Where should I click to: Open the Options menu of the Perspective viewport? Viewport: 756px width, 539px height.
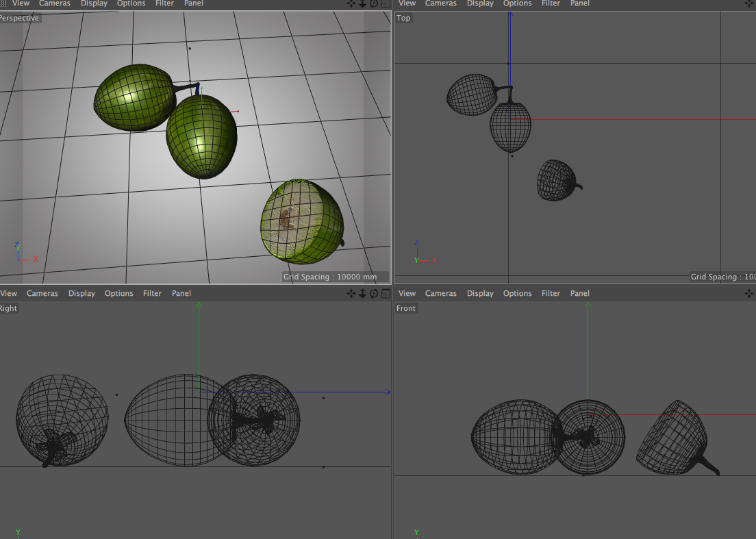pyautogui.click(x=131, y=3)
